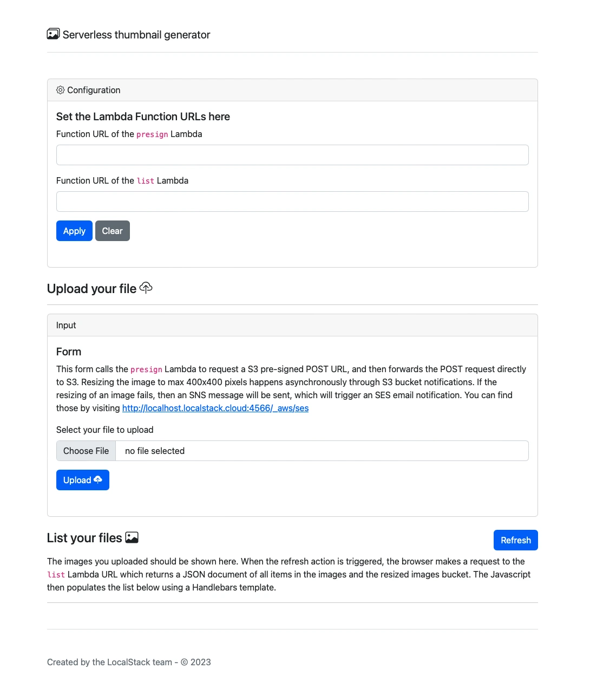Screen dimensions: 616x688
Task: Click the gear icon in Configuration header
Action: tap(61, 90)
